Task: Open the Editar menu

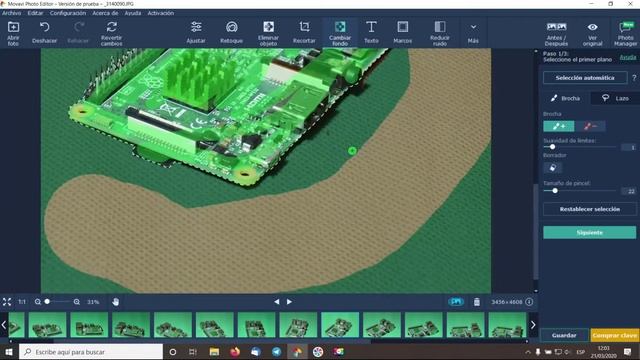Action: click(x=35, y=13)
